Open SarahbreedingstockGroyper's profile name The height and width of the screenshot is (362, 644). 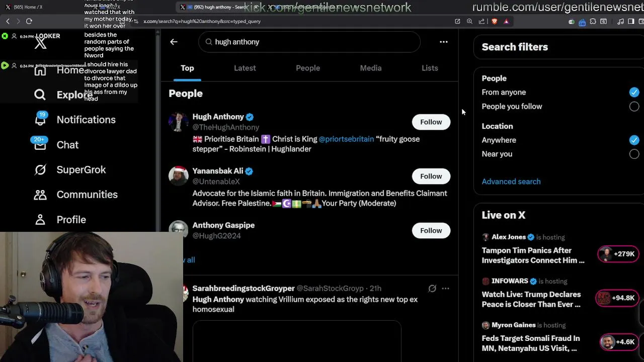tap(243, 288)
